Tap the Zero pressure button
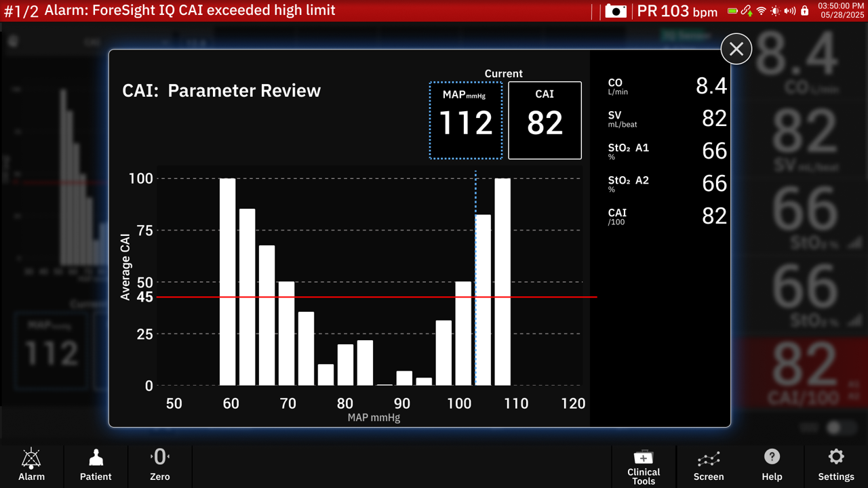This screenshot has height=488, width=868. tap(160, 465)
